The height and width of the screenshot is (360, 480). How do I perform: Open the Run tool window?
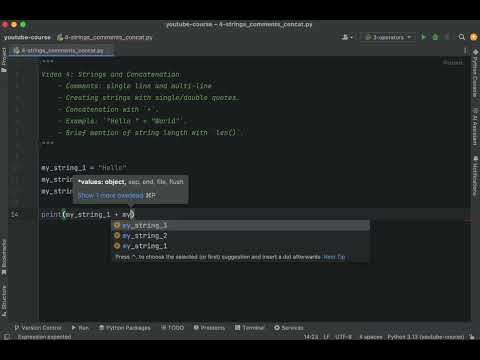80,328
